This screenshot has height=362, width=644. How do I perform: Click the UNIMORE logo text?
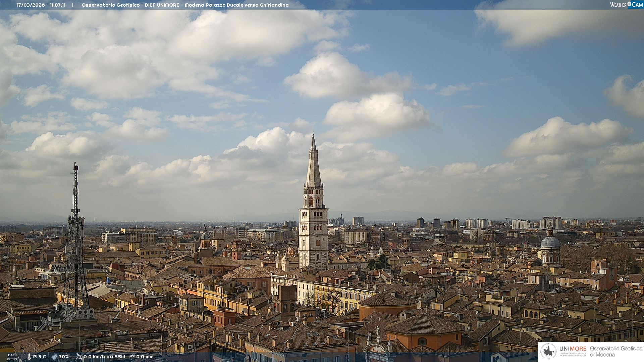tap(573, 349)
